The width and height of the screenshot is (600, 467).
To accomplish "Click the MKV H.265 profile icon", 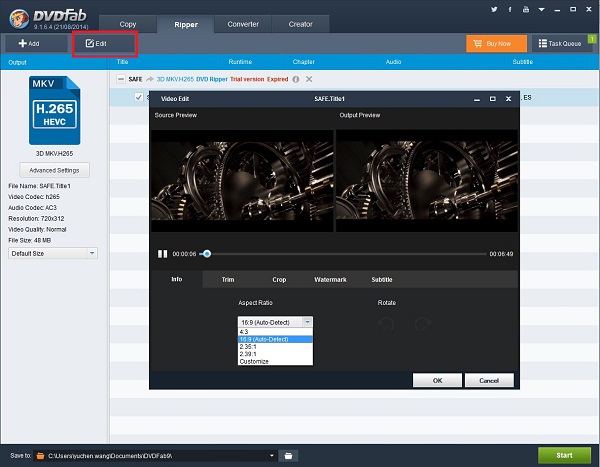I will [x=54, y=111].
